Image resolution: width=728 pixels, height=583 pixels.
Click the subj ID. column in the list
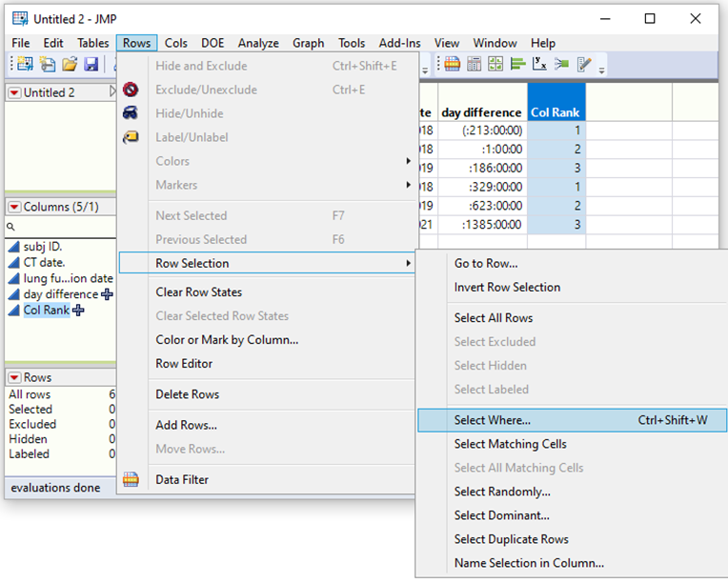43,247
